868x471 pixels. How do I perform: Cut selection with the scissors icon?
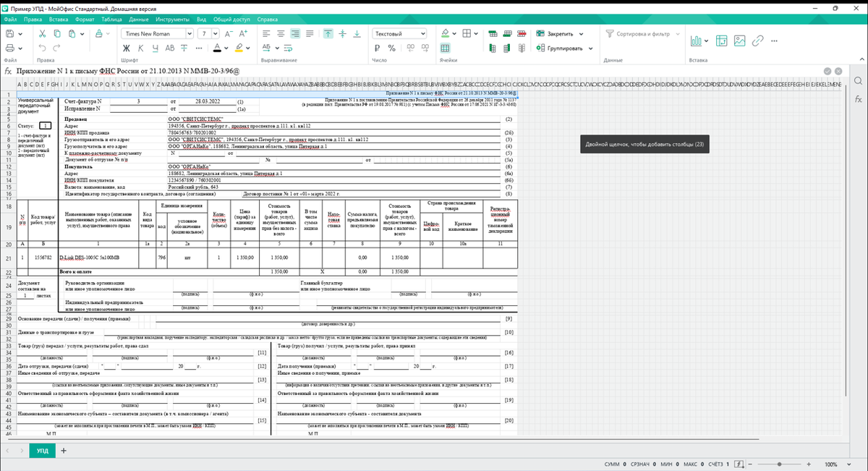(43, 34)
